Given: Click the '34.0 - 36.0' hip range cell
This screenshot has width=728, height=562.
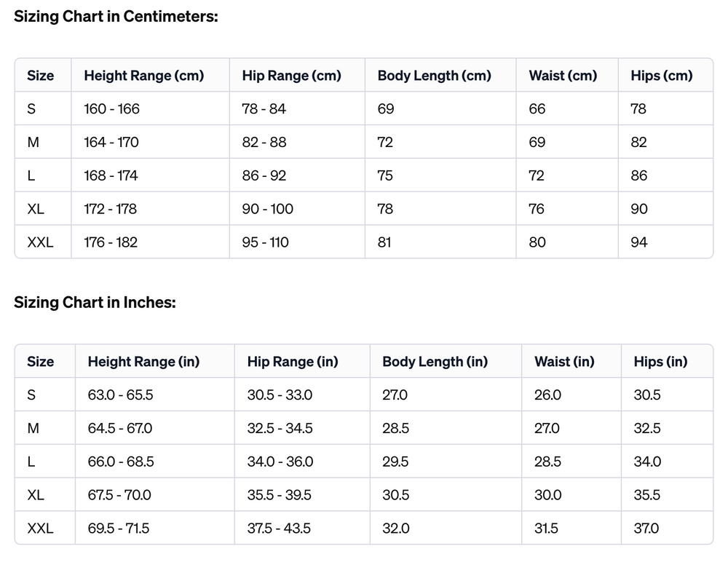Looking at the screenshot, I should pos(280,462).
